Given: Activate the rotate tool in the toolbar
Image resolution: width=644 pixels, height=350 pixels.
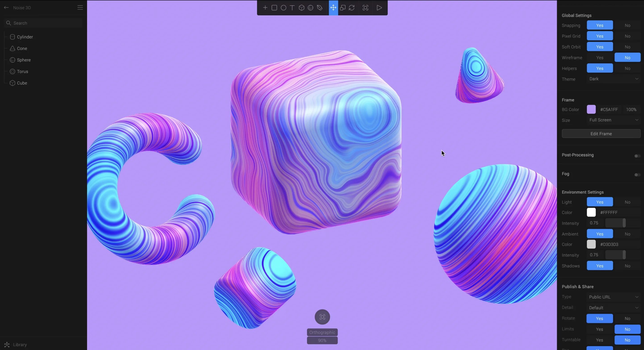Looking at the screenshot, I should 352,8.
